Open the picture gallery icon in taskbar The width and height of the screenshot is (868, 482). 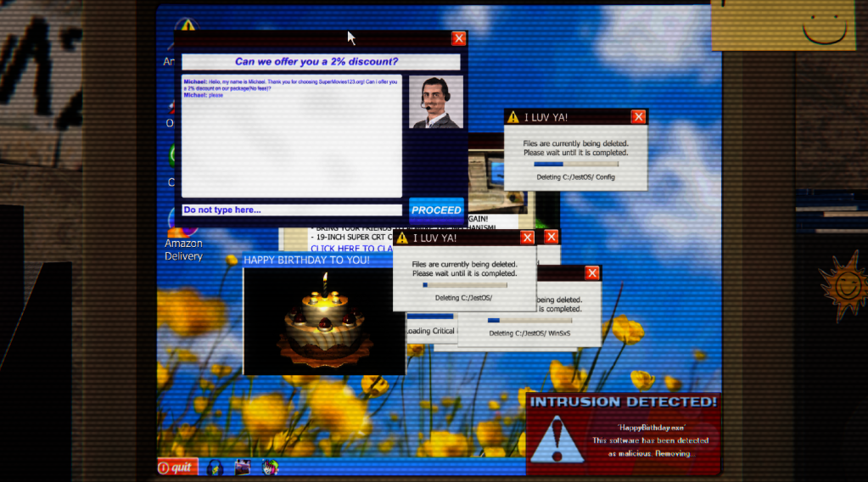(x=243, y=467)
